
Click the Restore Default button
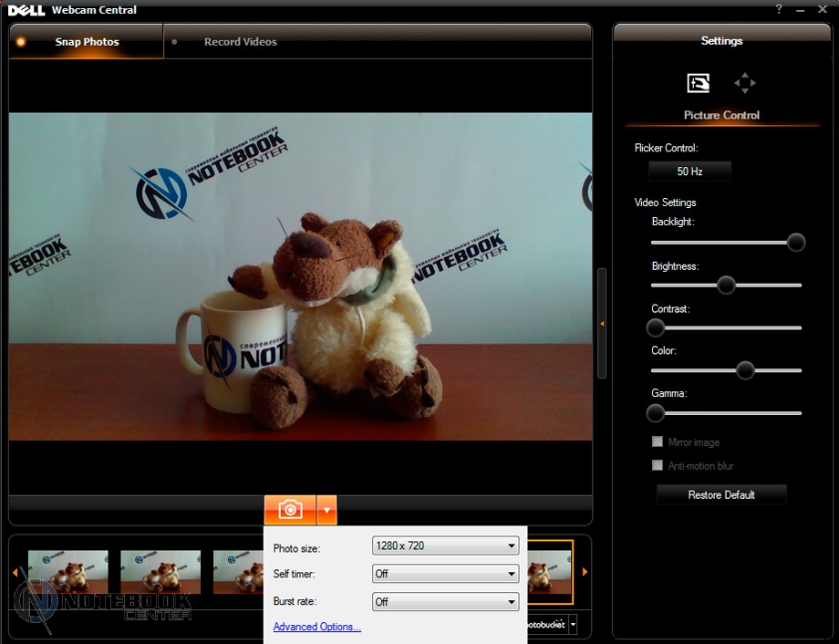coord(721,495)
